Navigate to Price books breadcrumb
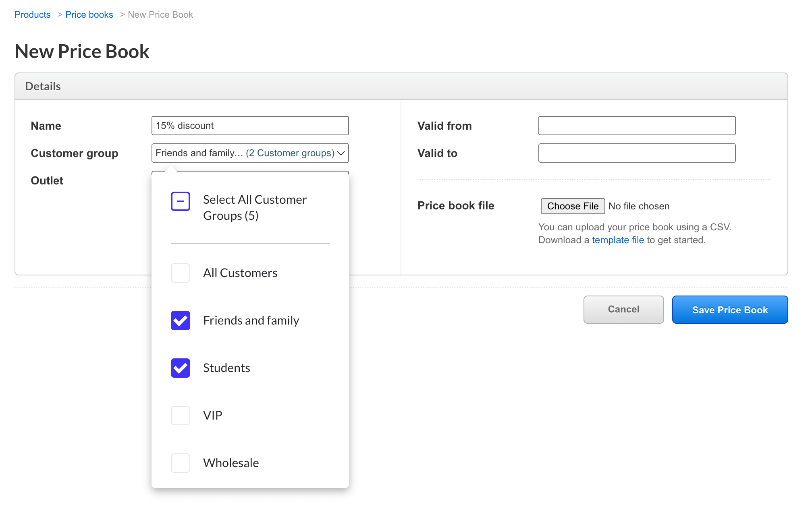 click(89, 15)
